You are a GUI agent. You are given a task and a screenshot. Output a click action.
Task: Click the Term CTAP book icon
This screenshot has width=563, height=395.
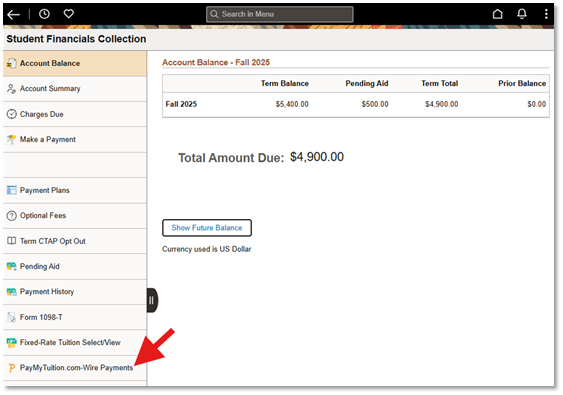pyautogui.click(x=11, y=241)
